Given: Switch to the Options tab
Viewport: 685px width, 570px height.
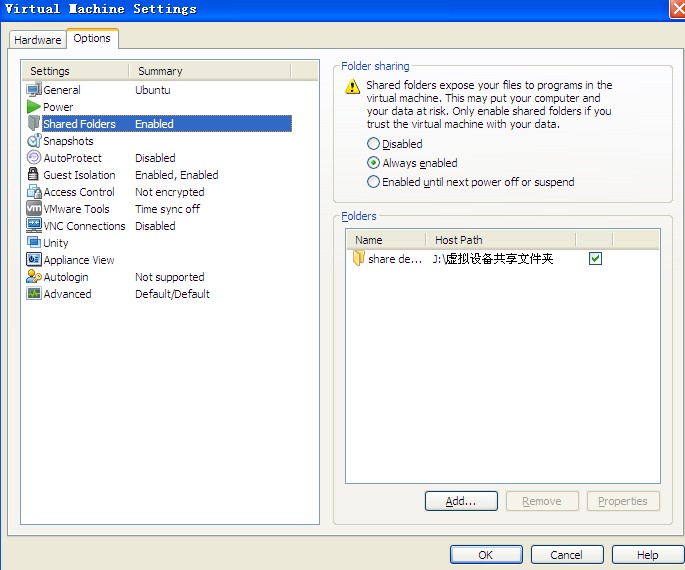Looking at the screenshot, I should pyautogui.click(x=92, y=38).
